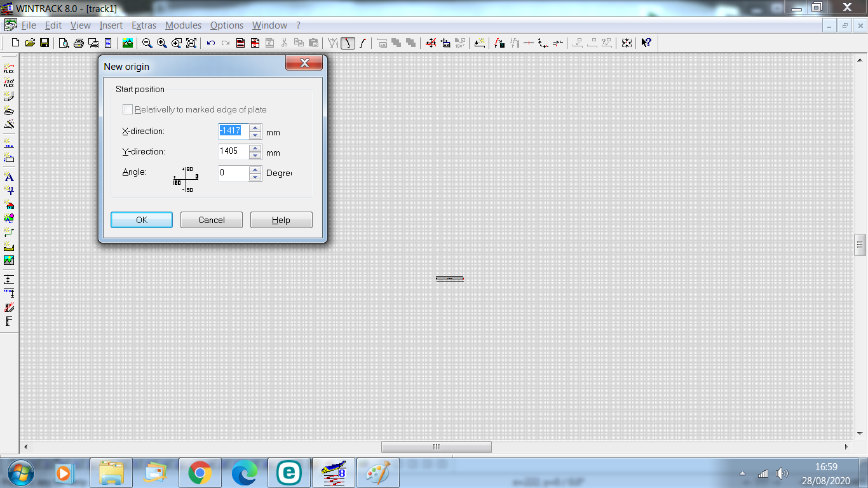
Task: Click the Undo arrow icon
Action: pos(211,43)
